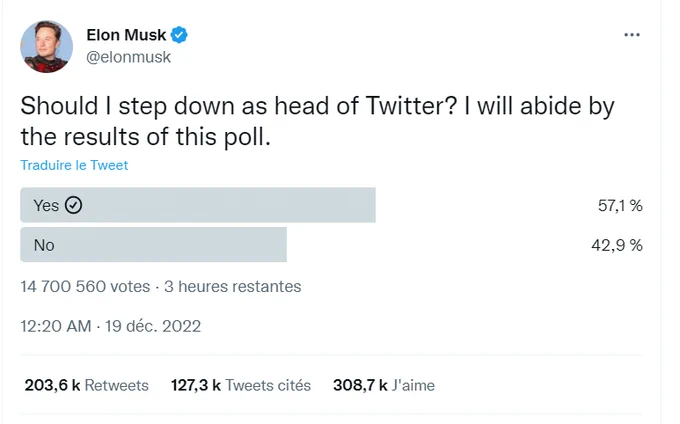Click the blue verified badge
This screenshot has height=424, width=680.
pos(179,35)
